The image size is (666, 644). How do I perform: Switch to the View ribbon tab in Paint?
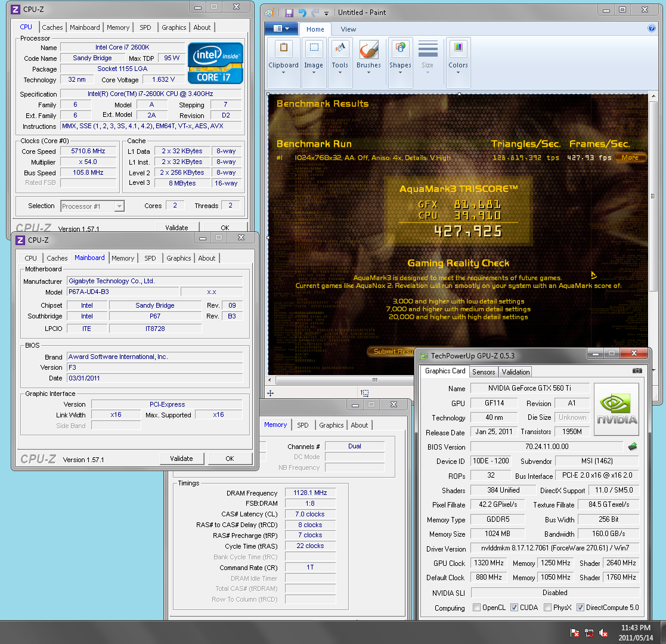(x=348, y=29)
